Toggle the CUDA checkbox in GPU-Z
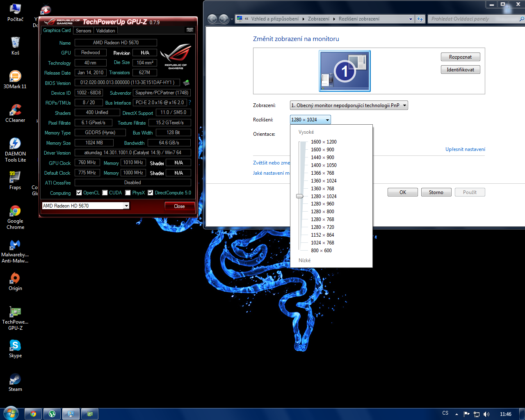 click(x=105, y=193)
